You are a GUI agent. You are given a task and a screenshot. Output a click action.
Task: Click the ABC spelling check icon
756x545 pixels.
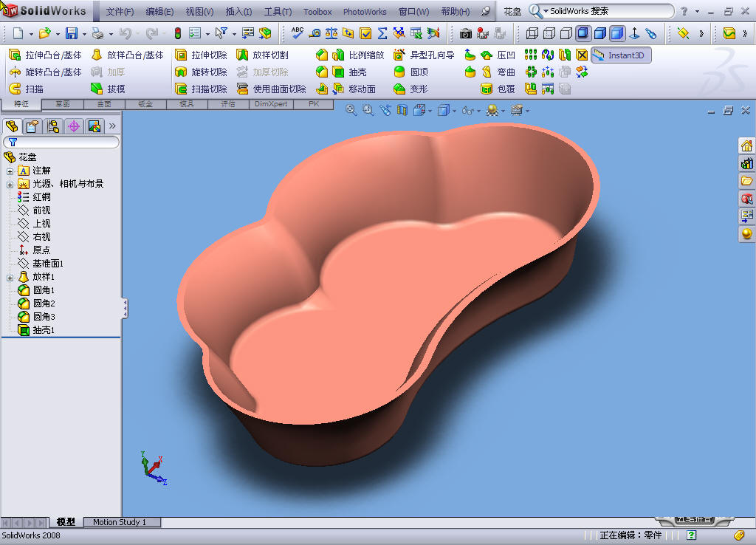click(x=298, y=32)
